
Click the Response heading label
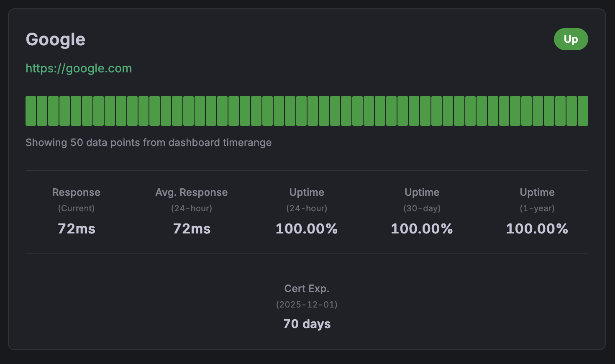[76, 192]
